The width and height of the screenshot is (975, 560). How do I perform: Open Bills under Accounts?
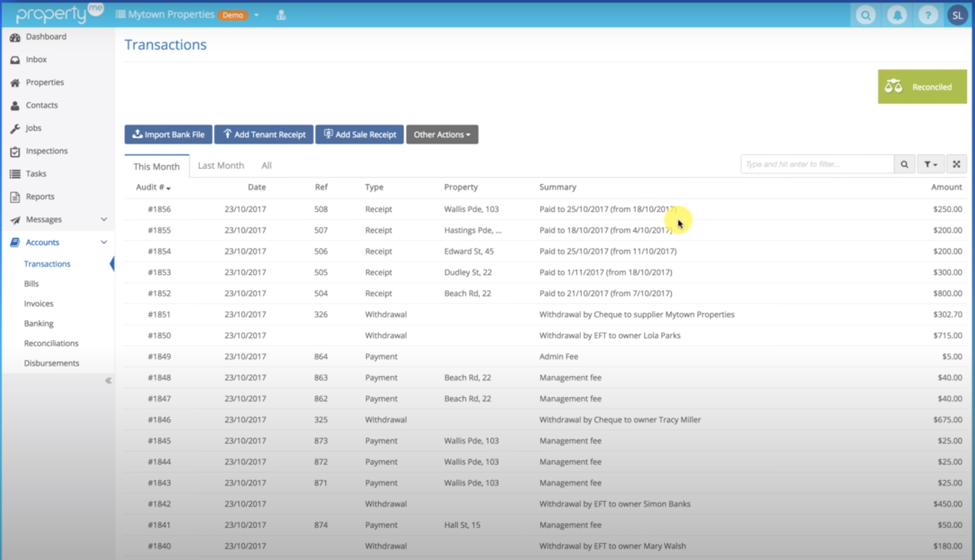tap(31, 283)
